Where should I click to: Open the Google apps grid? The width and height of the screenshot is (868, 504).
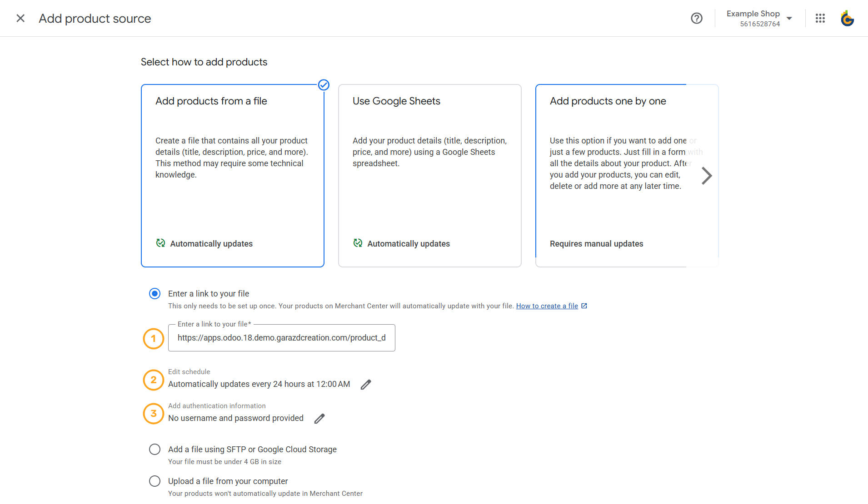point(820,18)
